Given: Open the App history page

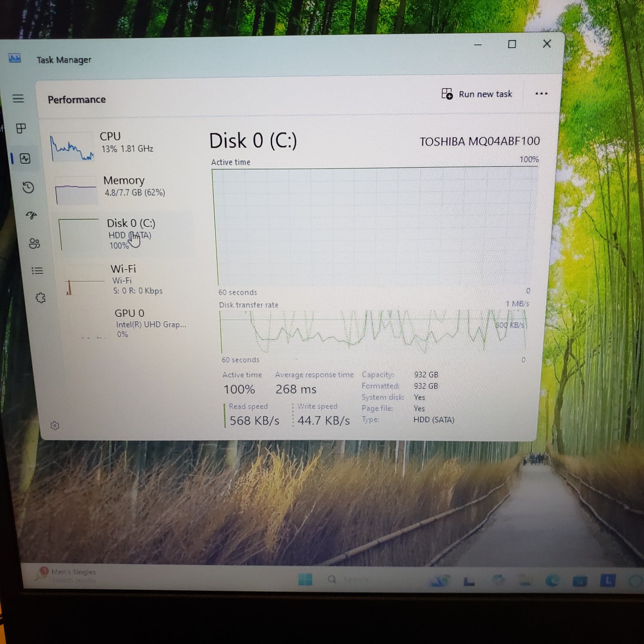Looking at the screenshot, I should [x=28, y=188].
